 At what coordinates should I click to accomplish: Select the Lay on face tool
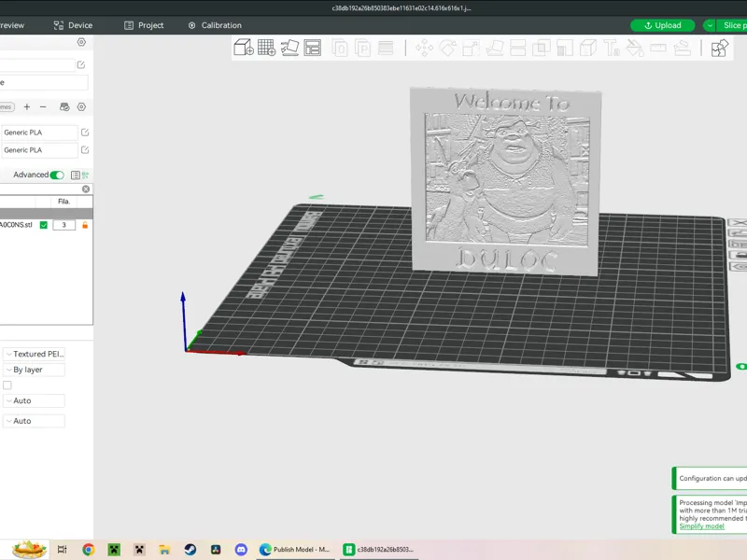pyautogui.click(x=495, y=49)
